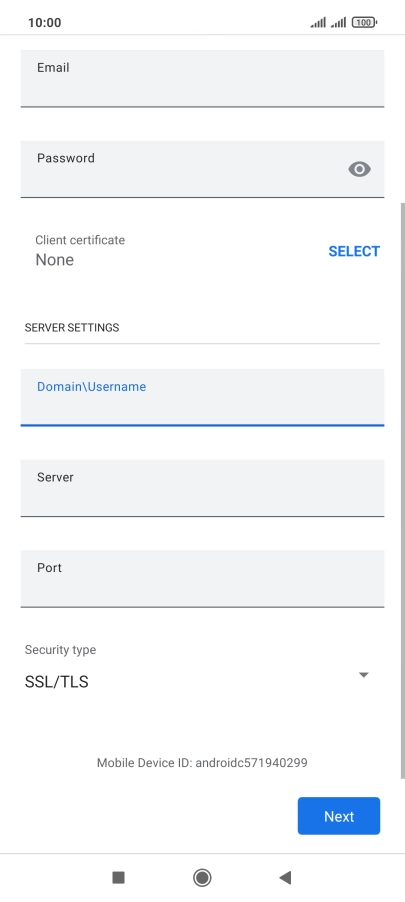The height and width of the screenshot is (902, 405).
Task: Tap the Android back navigation triangle
Action: pos(285,877)
